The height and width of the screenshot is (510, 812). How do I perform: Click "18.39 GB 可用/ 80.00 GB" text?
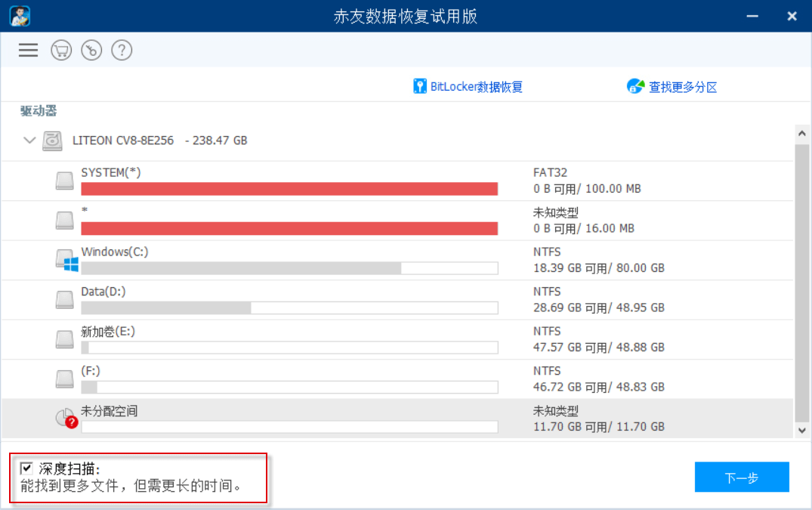[599, 268]
